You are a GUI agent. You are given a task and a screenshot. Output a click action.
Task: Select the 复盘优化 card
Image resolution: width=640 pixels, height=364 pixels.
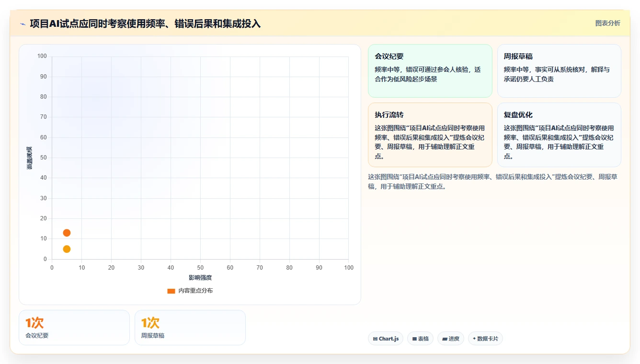pyautogui.click(x=559, y=135)
